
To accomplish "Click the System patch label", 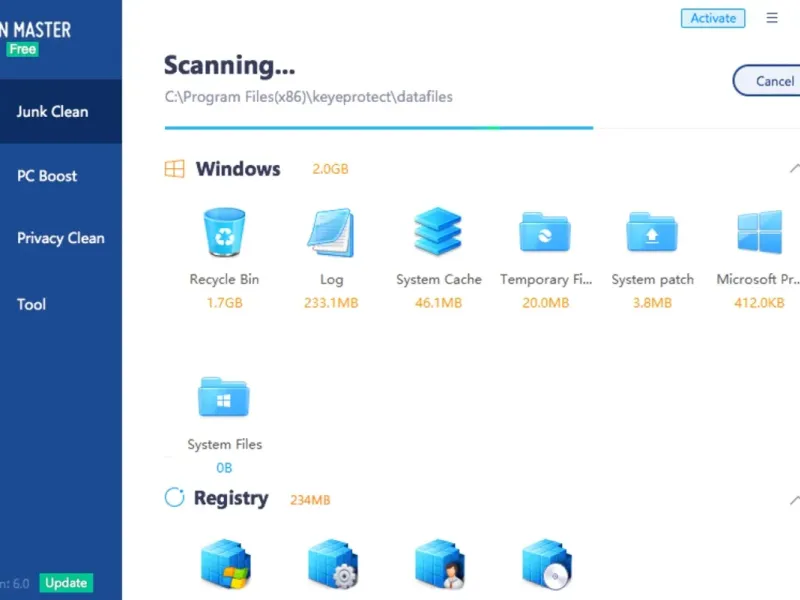I will click(653, 280).
